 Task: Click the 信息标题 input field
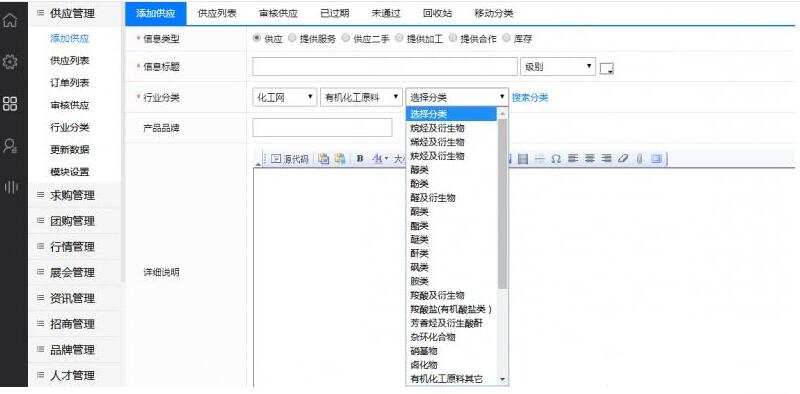(x=385, y=66)
